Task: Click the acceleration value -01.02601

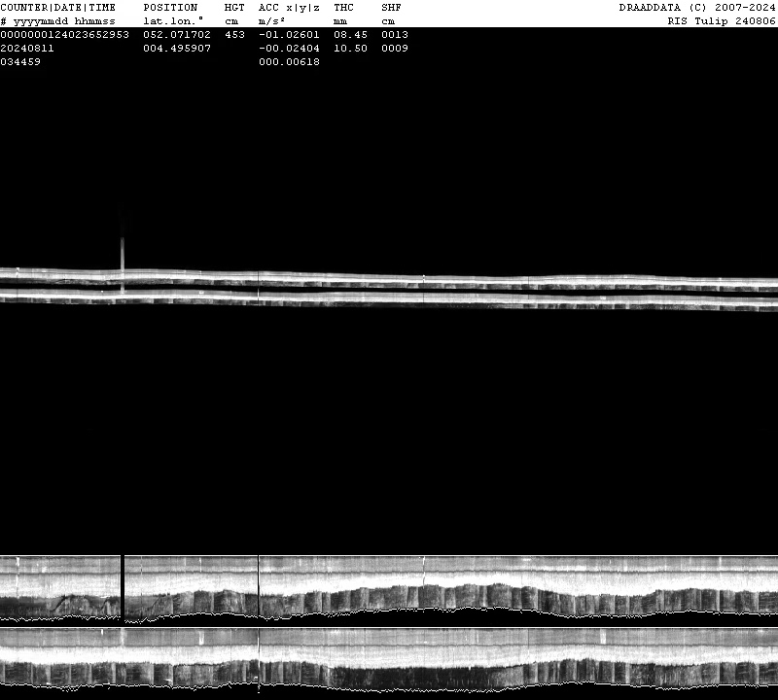Action: (289, 34)
